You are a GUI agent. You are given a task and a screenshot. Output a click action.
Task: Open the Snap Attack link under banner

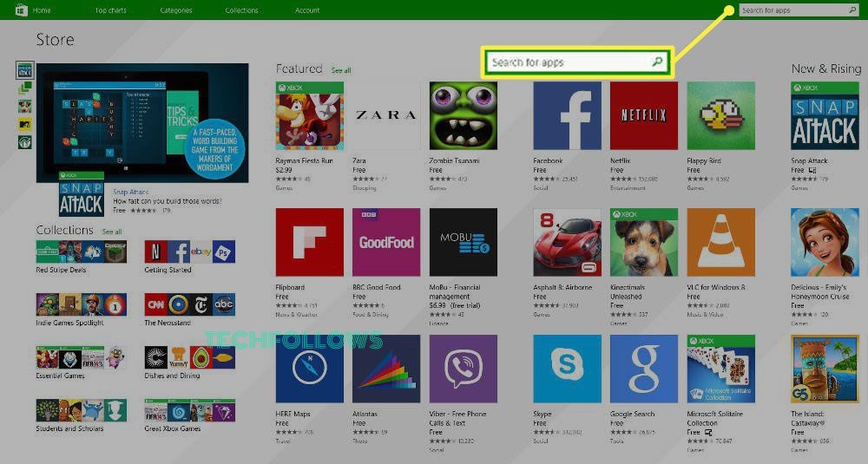pos(131,192)
